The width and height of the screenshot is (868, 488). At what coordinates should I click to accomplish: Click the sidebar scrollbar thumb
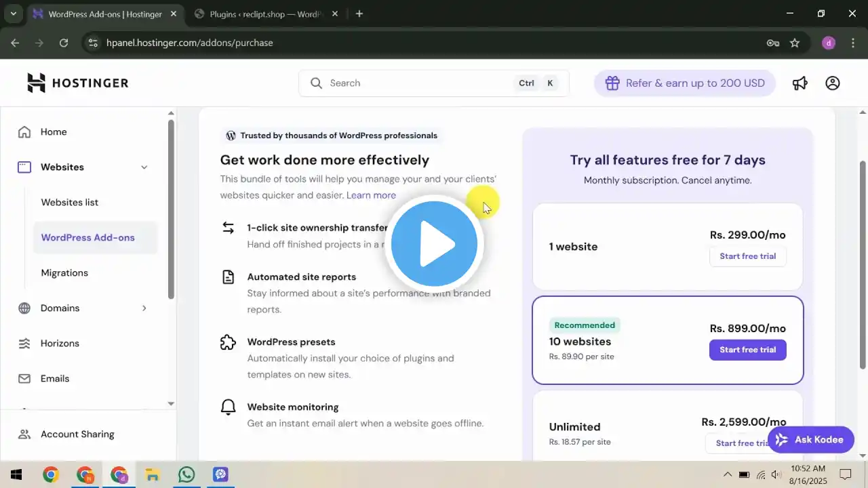(171, 209)
